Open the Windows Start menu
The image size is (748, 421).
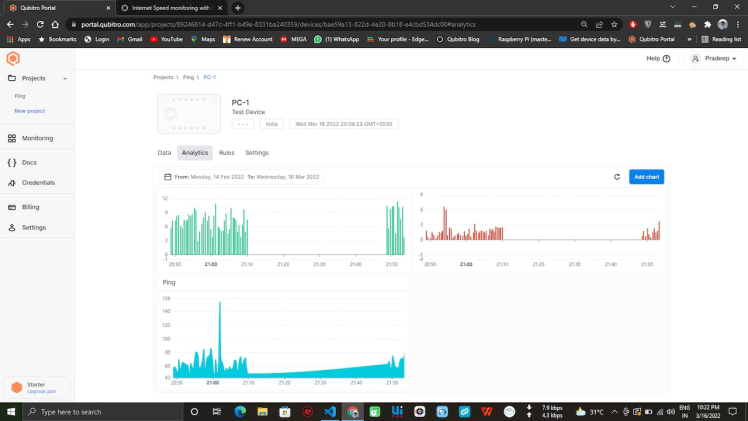click(11, 411)
